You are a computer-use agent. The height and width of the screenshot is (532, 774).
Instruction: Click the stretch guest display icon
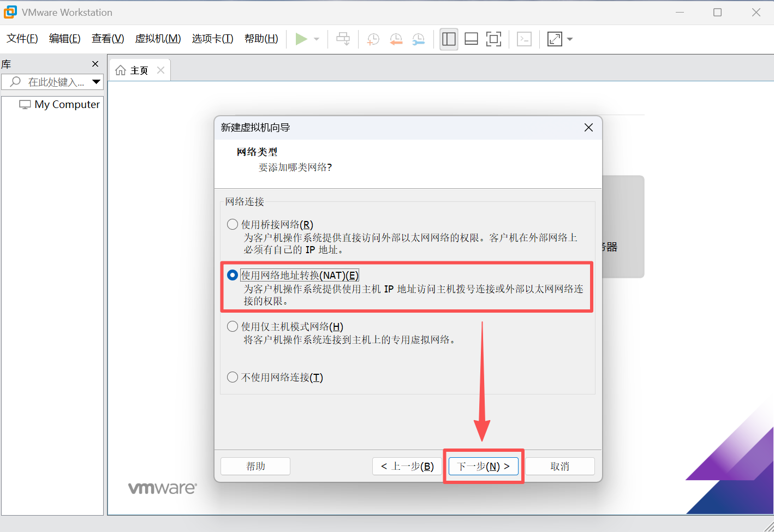[x=555, y=39]
